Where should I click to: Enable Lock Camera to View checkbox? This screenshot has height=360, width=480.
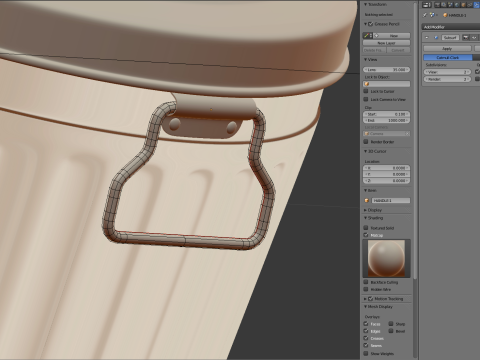[366, 99]
